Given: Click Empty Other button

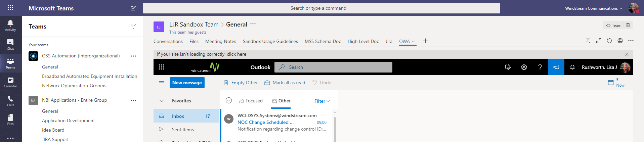Looking at the screenshot, I should tap(241, 83).
